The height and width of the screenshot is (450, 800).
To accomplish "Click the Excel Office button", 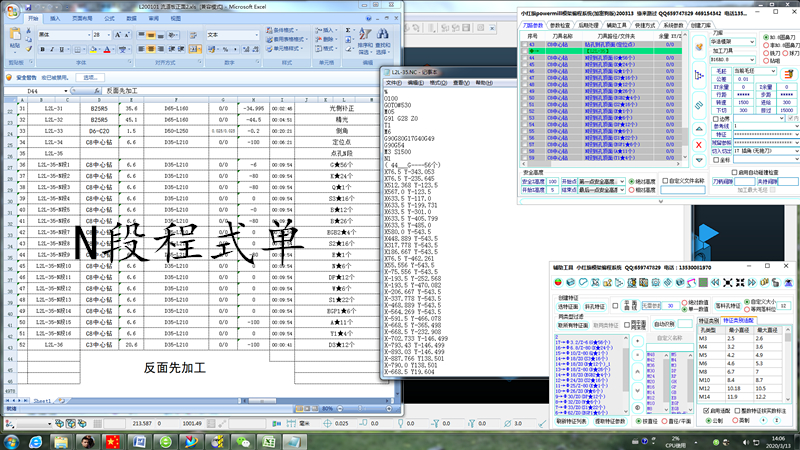I will click(x=10, y=10).
